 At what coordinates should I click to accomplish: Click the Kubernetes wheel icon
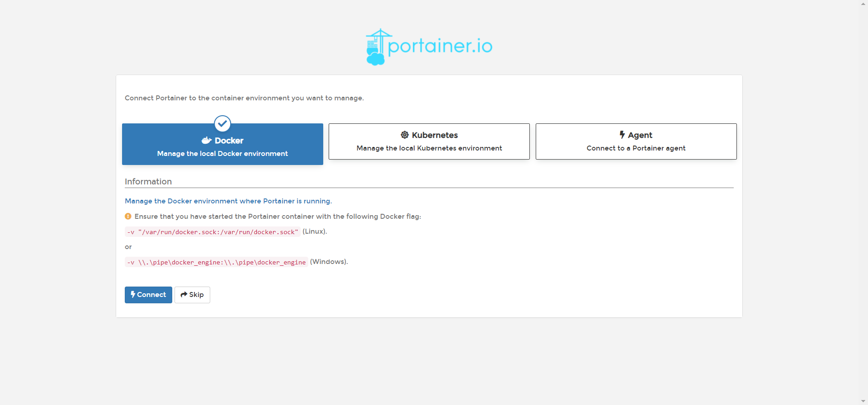pos(405,135)
